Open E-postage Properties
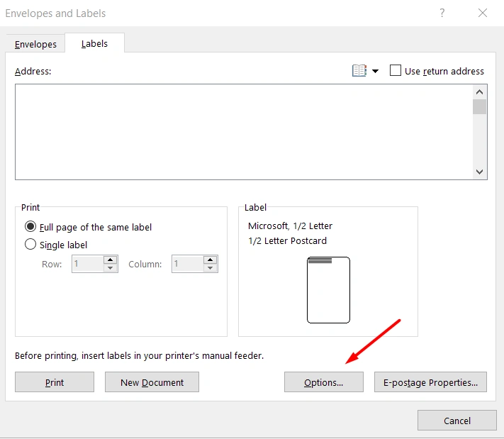 coord(430,382)
